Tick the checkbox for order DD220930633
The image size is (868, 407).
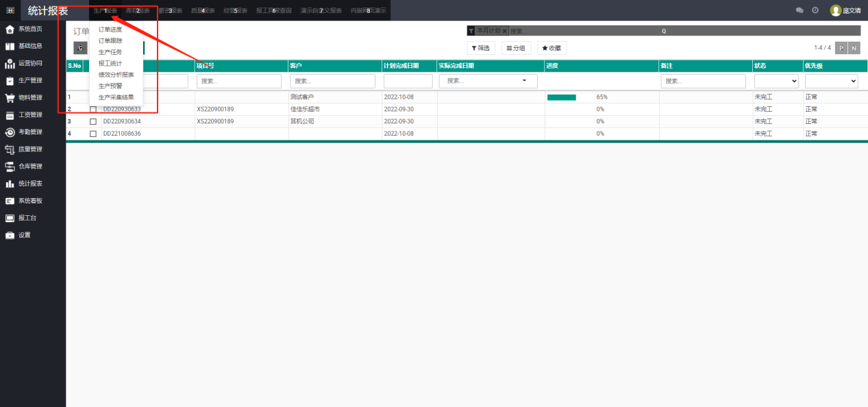click(x=93, y=110)
